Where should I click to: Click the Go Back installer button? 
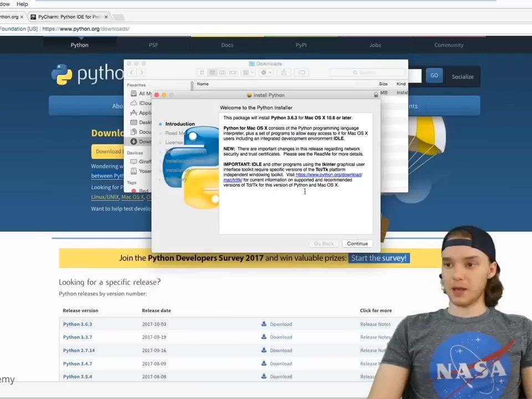click(324, 244)
